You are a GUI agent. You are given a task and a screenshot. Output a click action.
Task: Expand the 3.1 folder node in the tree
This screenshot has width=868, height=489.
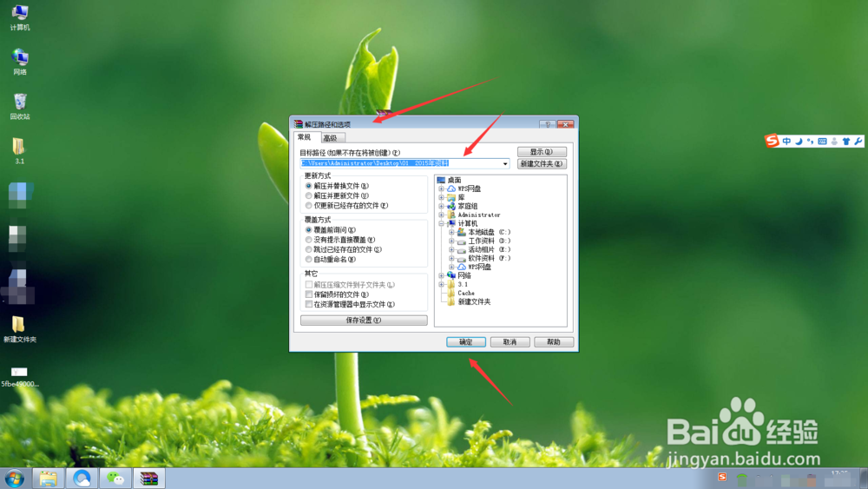coord(441,284)
